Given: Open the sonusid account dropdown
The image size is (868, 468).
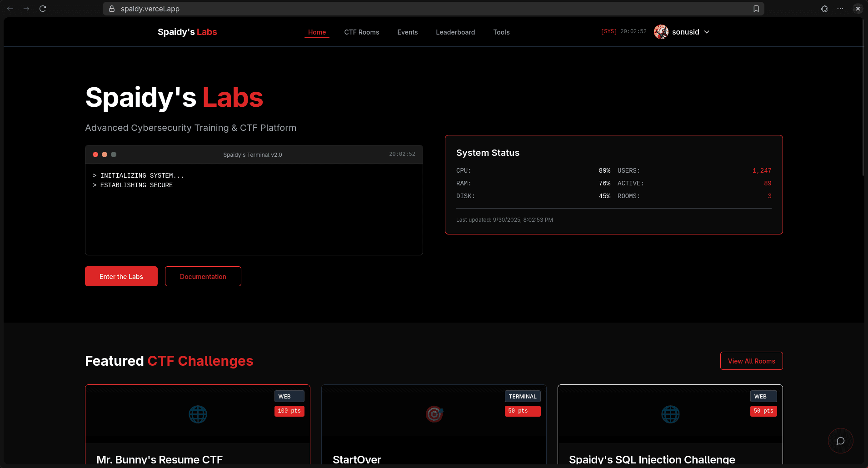Looking at the screenshot, I should coord(707,32).
